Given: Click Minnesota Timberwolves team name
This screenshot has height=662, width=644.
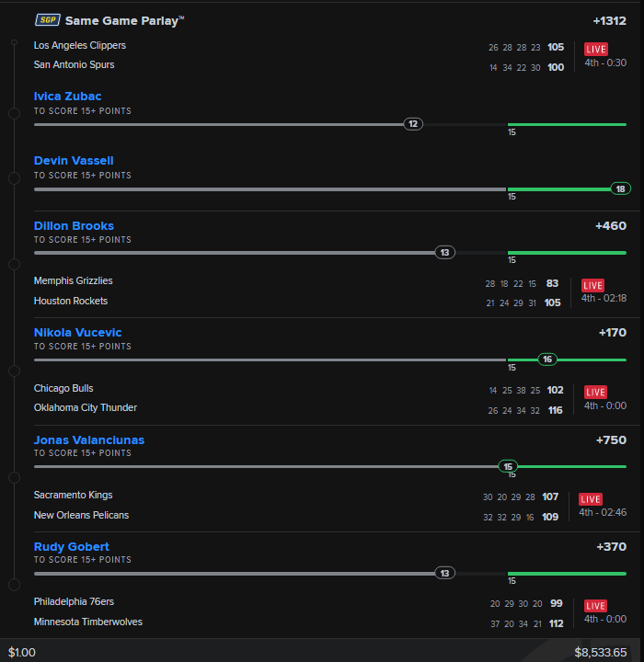Looking at the screenshot, I should pos(88,622).
